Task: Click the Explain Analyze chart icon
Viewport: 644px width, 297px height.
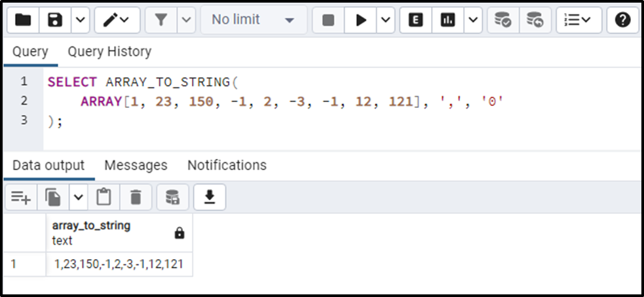Action: [447, 20]
